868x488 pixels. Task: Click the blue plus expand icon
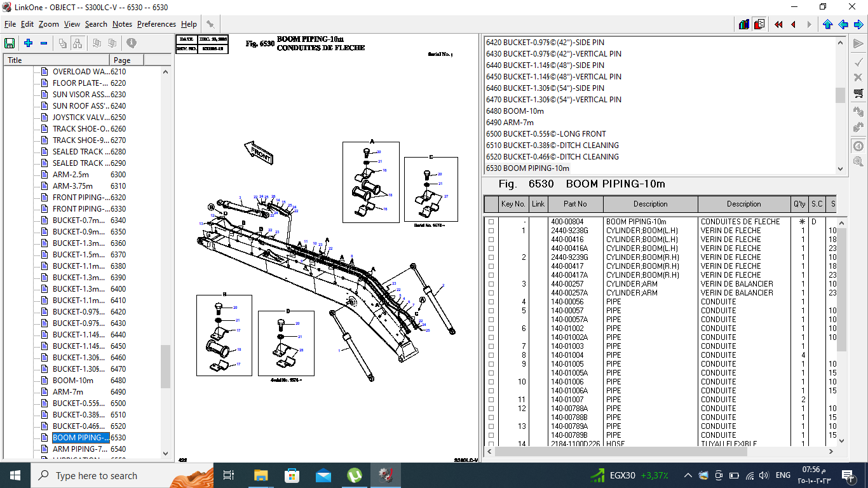[28, 43]
